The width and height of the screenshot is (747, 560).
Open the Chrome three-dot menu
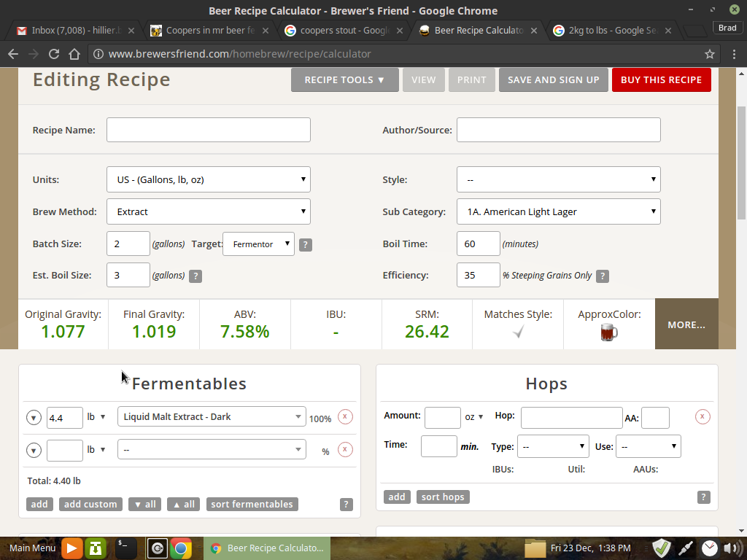734,54
